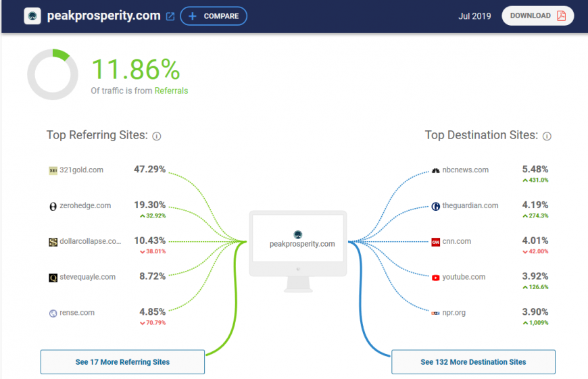Click the rense.com globe favicon
Viewport: 588px width, 379px height.
pyautogui.click(x=53, y=313)
